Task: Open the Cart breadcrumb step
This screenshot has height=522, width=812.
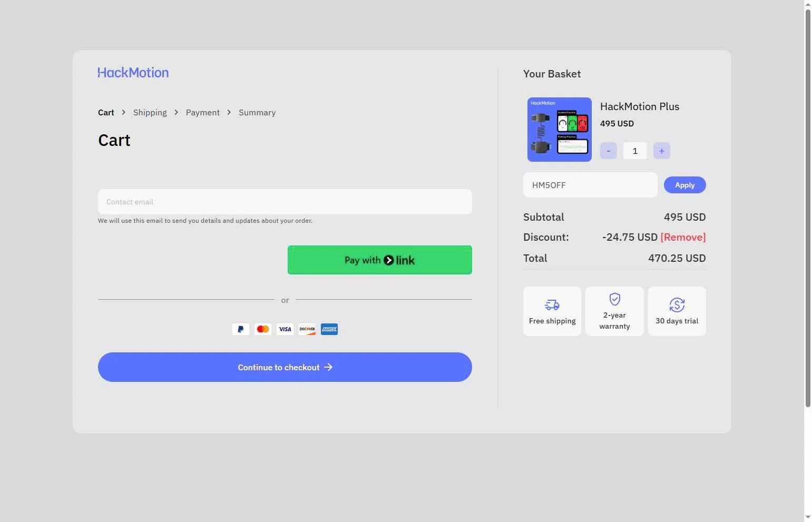Action: pyautogui.click(x=106, y=113)
